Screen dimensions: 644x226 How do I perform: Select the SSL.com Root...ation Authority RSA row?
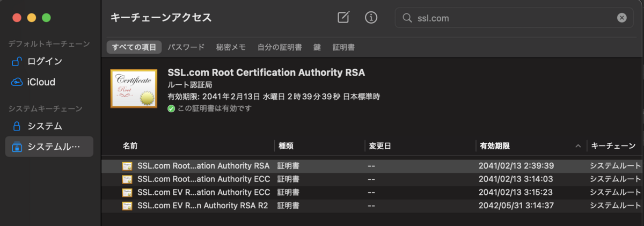(372, 166)
